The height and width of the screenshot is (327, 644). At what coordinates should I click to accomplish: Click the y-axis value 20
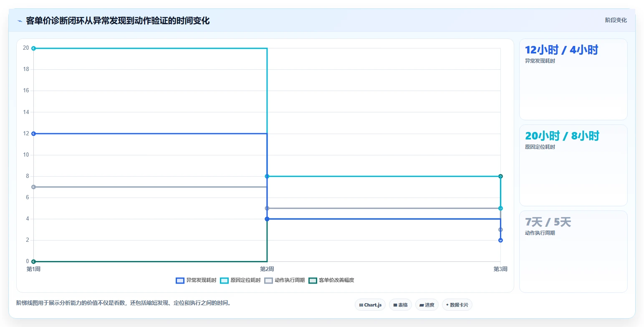(26, 48)
